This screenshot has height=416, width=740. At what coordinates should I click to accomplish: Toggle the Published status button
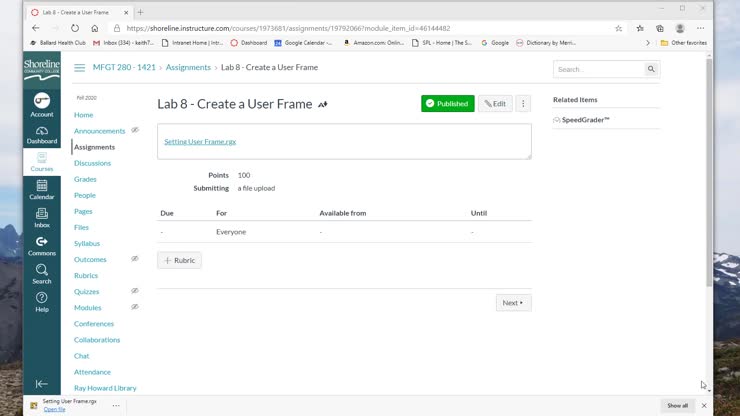pos(447,103)
